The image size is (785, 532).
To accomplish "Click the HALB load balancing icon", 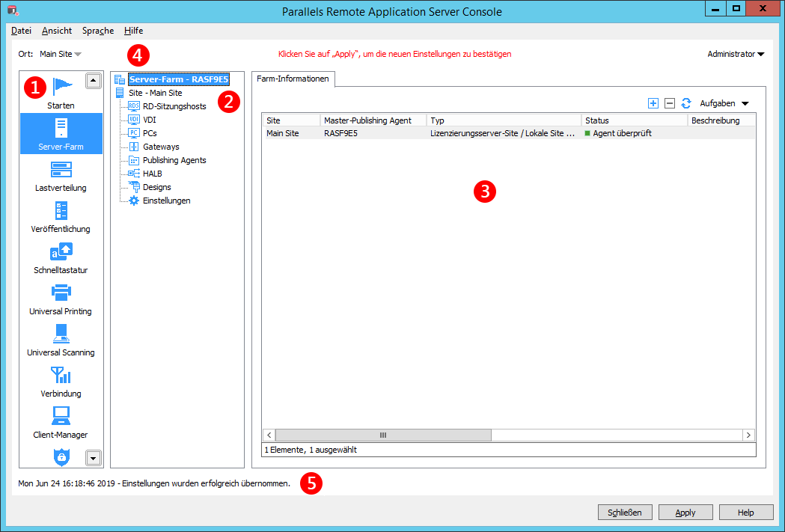I will pyautogui.click(x=132, y=173).
